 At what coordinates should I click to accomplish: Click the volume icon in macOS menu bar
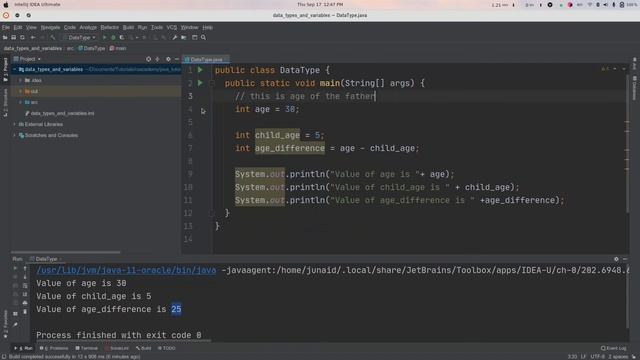click(605, 5)
